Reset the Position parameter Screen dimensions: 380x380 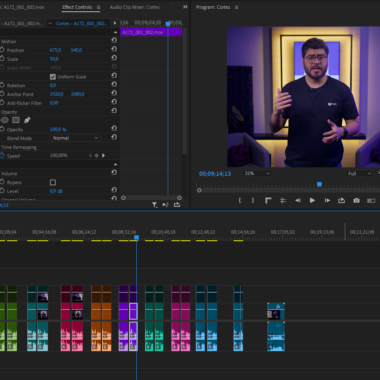coord(114,49)
